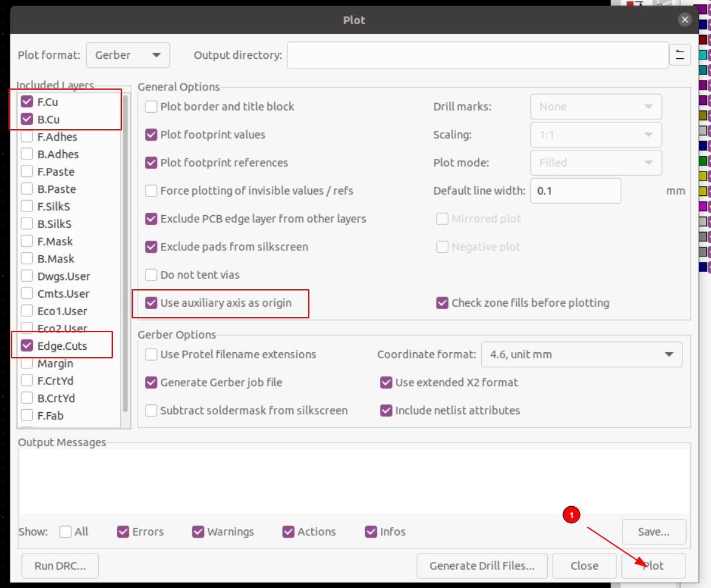Screen dimensions: 711x588
Task: Enable Plot border and title block
Action: [x=151, y=107]
